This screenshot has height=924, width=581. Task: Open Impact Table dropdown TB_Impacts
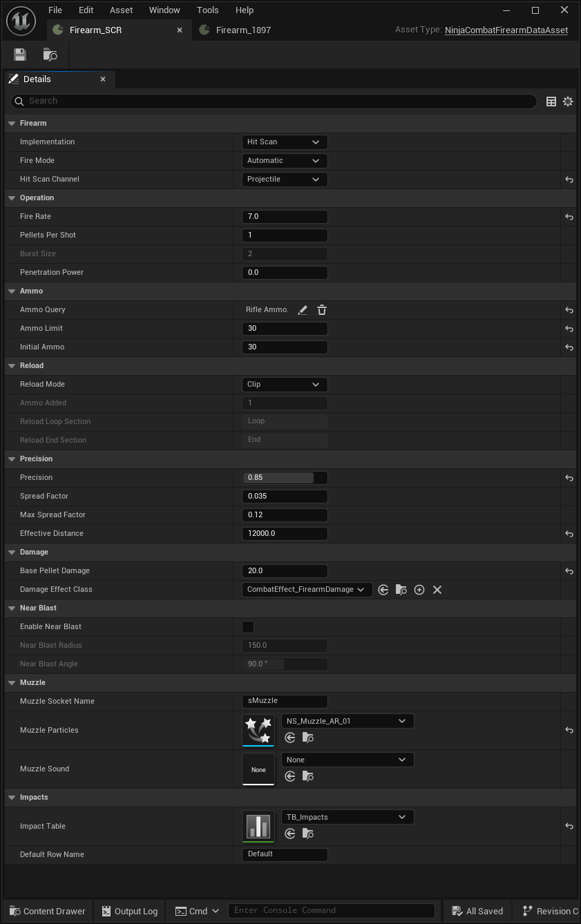pos(347,817)
